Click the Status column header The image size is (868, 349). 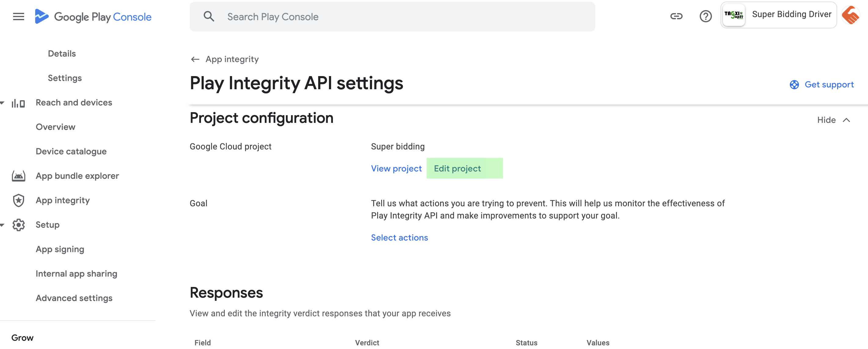(x=526, y=343)
